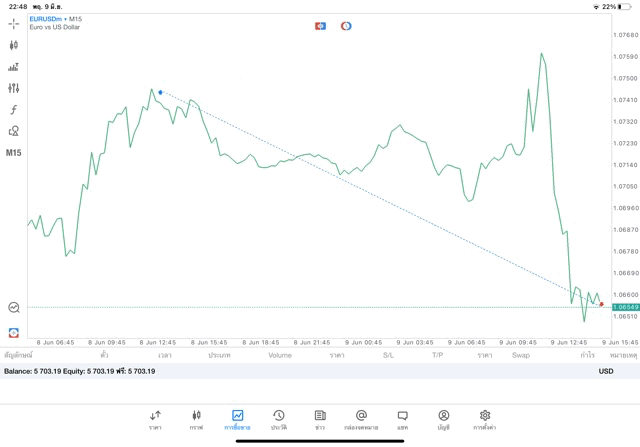640x447 pixels.
Task: Tap the blue-red icon at bottom-left of chart
Action: tap(14, 333)
